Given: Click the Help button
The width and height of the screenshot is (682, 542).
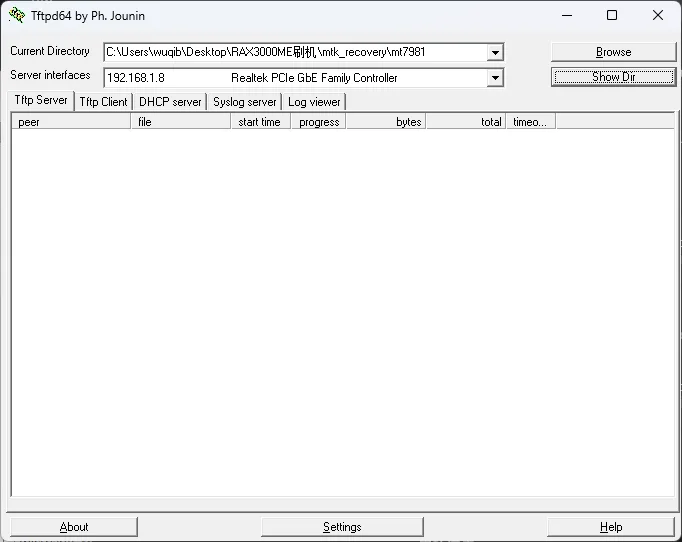Looking at the screenshot, I should 611,527.
